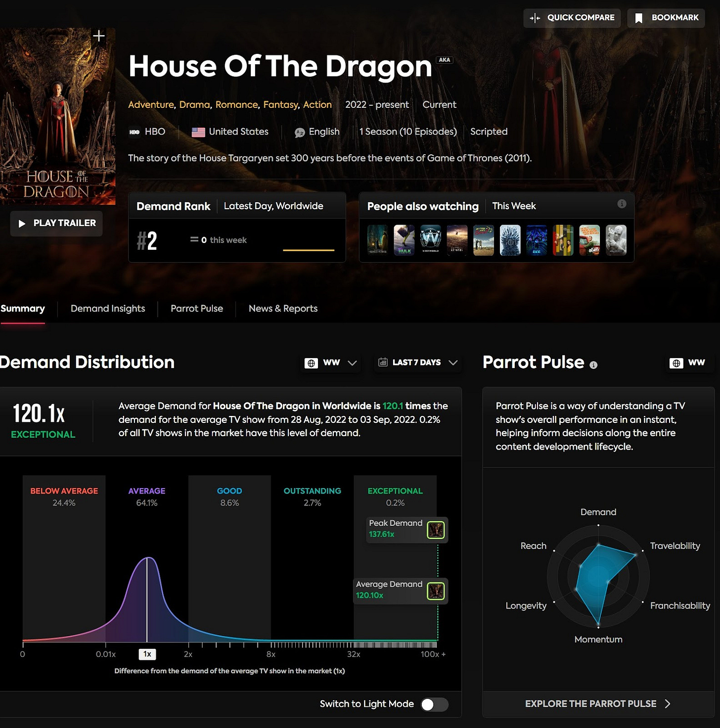Click the Average Demand show icon
The width and height of the screenshot is (720, 728).
(x=436, y=591)
